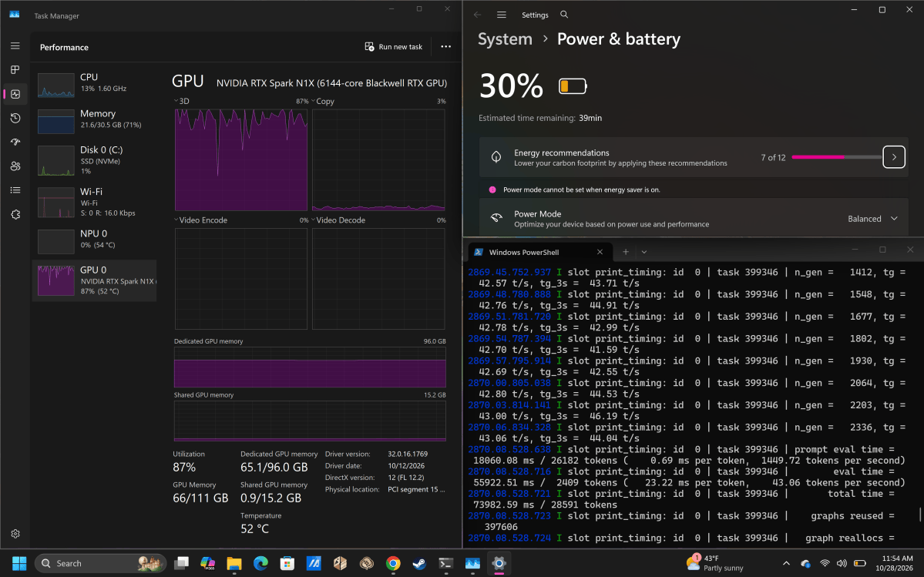Close the Windows PowerShell tab
The image size is (924, 577).
[600, 252]
